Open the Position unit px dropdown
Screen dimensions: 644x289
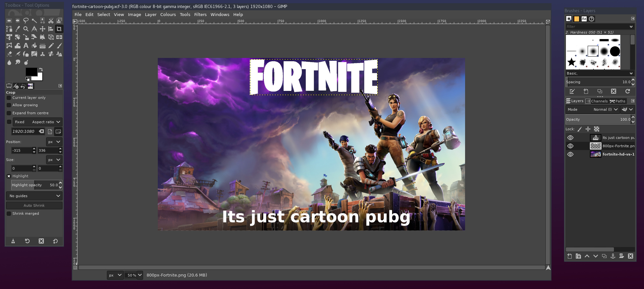click(x=54, y=142)
